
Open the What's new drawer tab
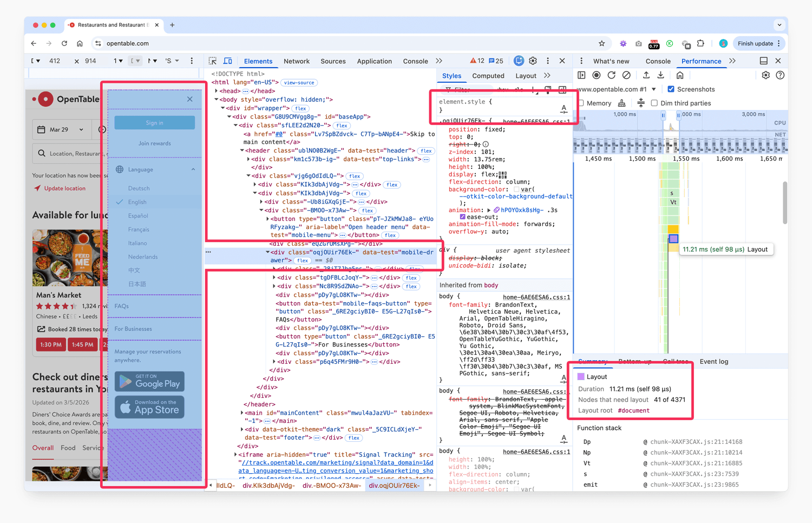611,61
